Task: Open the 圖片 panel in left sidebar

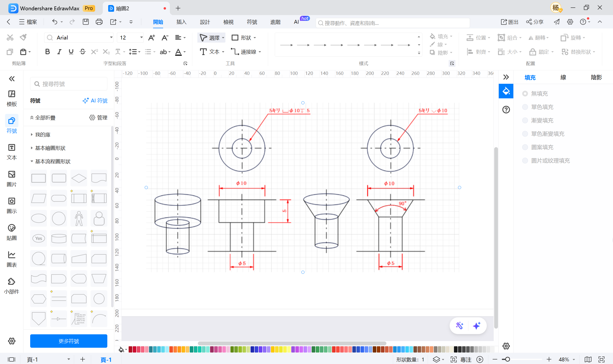Action: coord(11,179)
